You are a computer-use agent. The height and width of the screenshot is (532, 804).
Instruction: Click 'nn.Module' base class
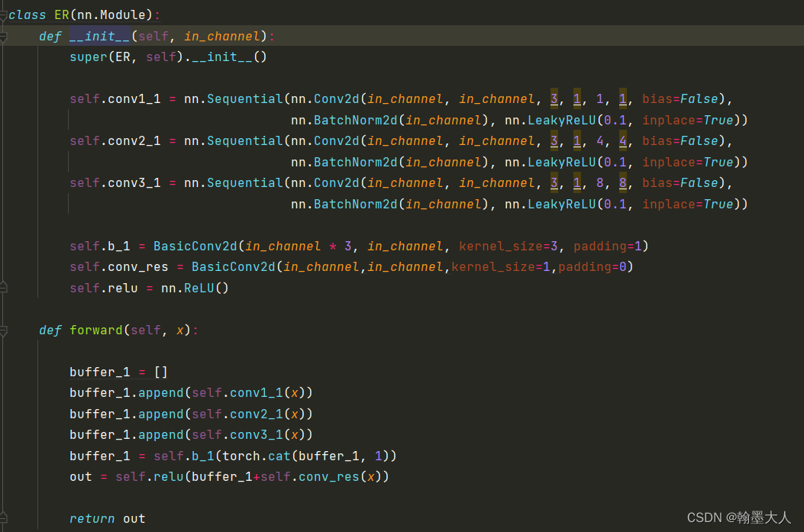pyautogui.click(x=111, y=15)
